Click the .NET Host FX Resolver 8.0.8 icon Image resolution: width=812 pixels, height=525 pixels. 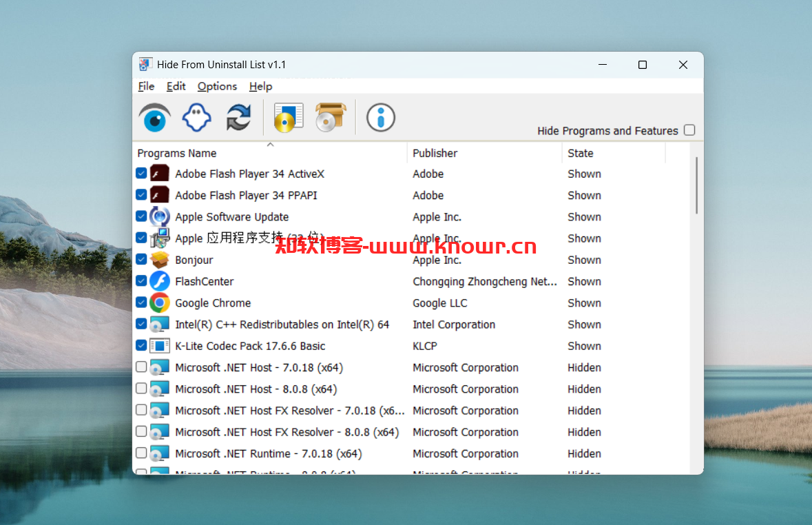pyautogui.click(x=160, y=432)
